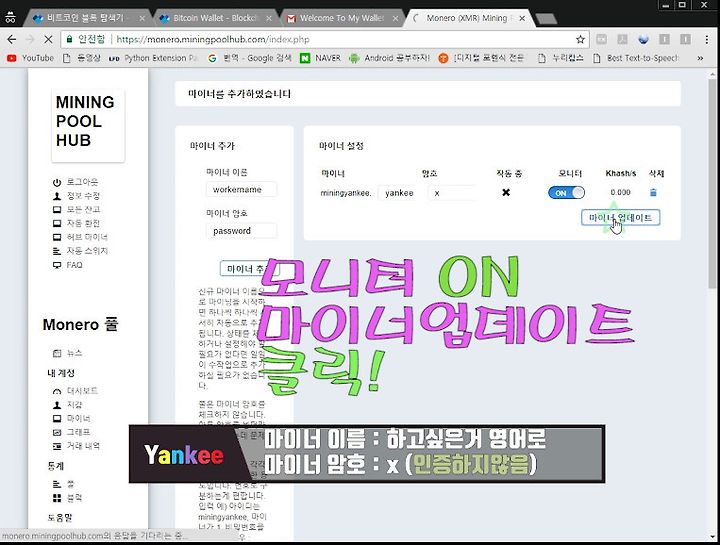This screenshot has height=545, width=720.
Task: Focus the workername input field
Action: point(242,190)
